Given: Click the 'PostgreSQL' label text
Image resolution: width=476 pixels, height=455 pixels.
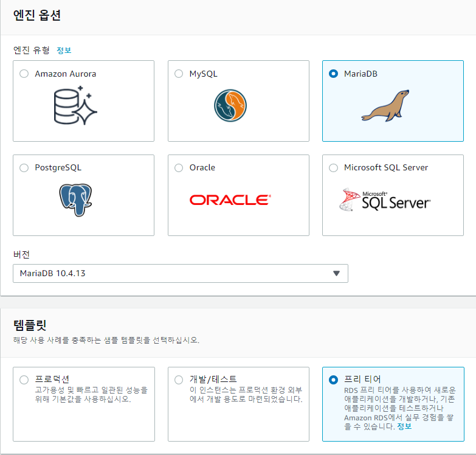Looking at the screenshot, I should coord(58,168).
